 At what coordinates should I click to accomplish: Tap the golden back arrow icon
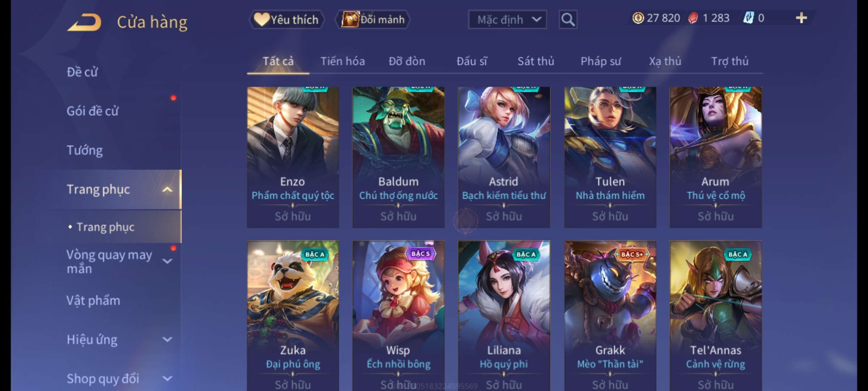click(x=84, y=22)
